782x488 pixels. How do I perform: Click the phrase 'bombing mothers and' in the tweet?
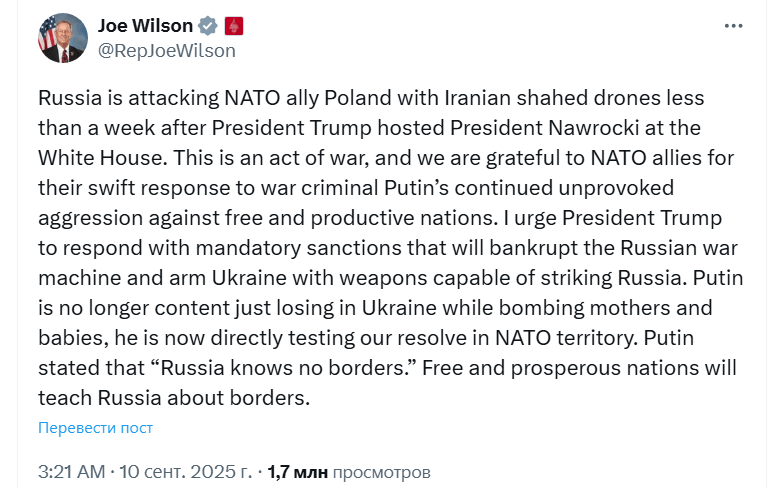(x=605, y=308)
